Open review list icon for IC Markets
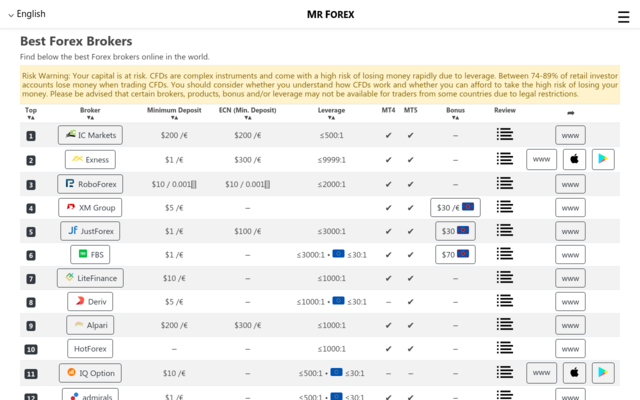This screenshot has width=640, height=400. tap(505, 134)
